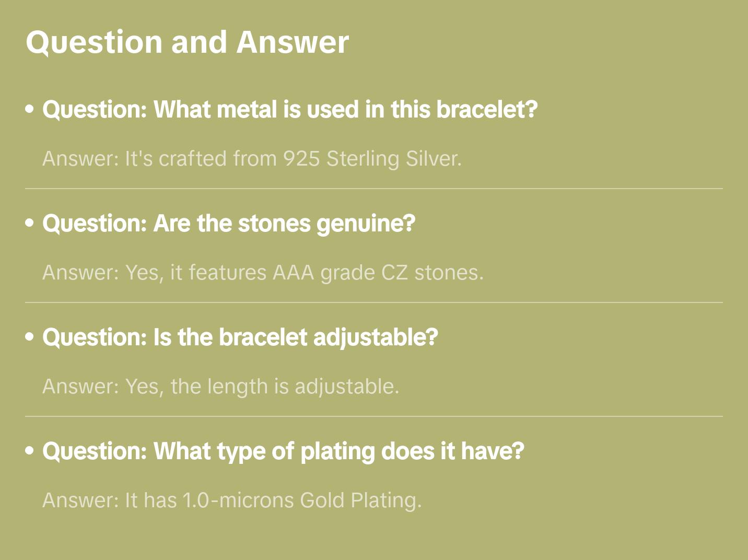Select the question "What type of plating does it have?"
The image size is (748, 560).
[283, 451]
